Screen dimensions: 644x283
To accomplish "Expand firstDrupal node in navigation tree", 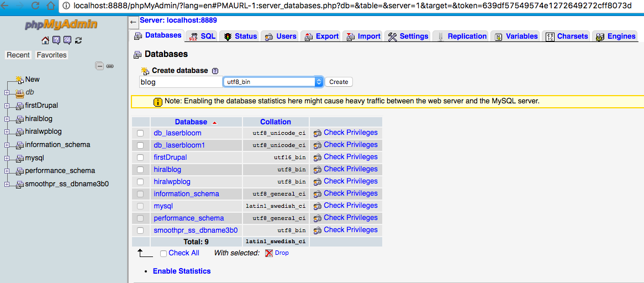I will (7, 106).
